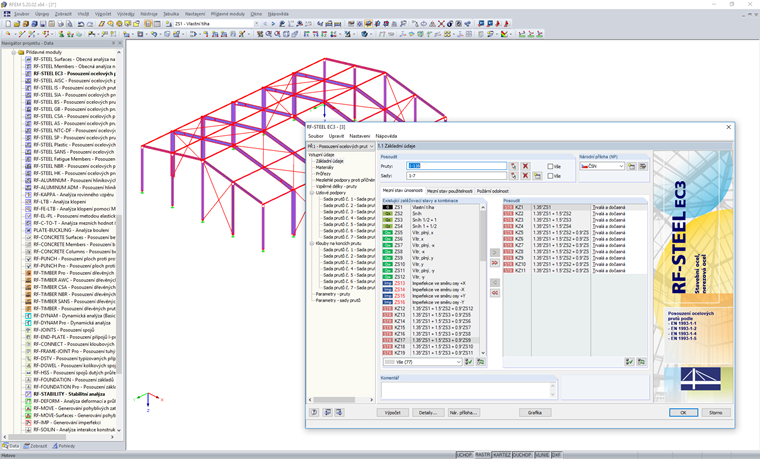760x459 pixels.
Task: Toggle OUCHOP in status bar
Action: [x=522, y=455]
